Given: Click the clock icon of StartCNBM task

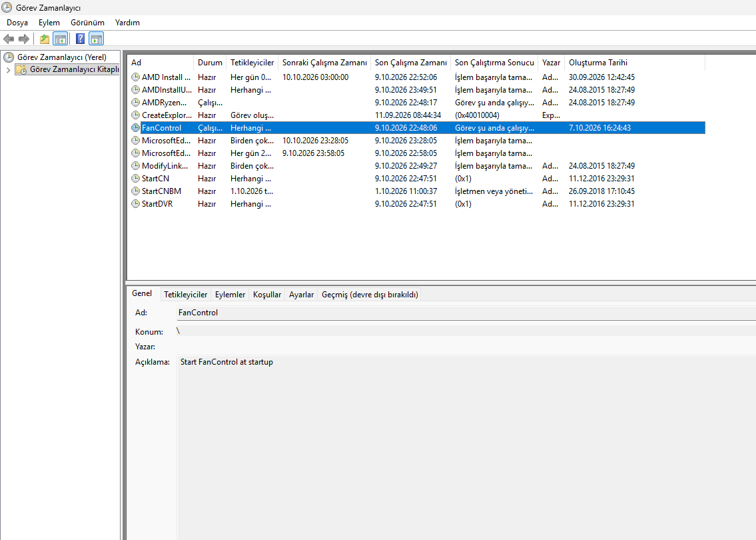Looking at the screenshot, I should point(135,191).
